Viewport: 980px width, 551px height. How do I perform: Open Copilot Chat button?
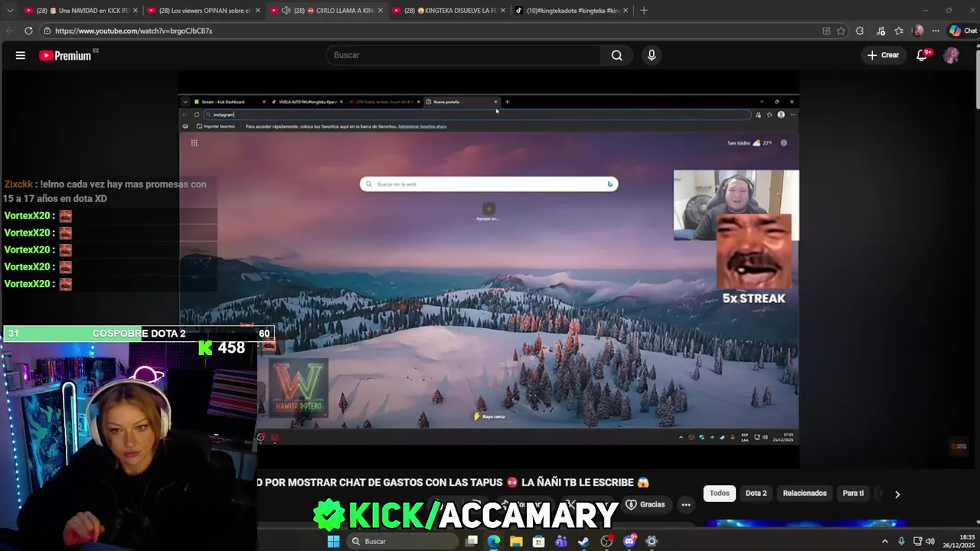tap(963, 31)
